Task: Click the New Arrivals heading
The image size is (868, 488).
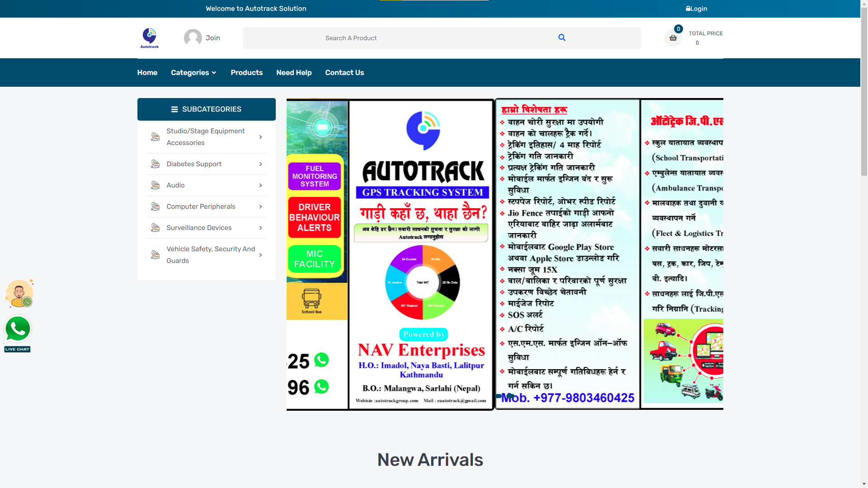Action: [x=430, y=460]
